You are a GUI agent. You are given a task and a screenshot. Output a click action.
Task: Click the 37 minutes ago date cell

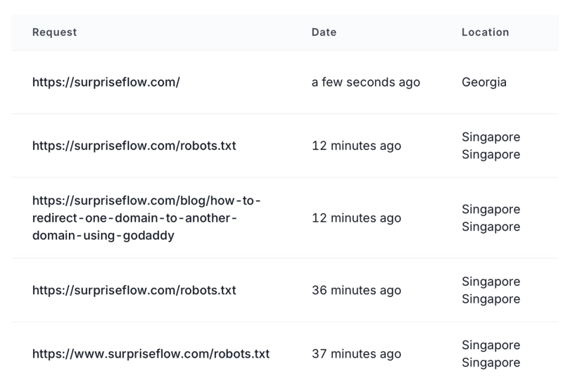point(356,353)
